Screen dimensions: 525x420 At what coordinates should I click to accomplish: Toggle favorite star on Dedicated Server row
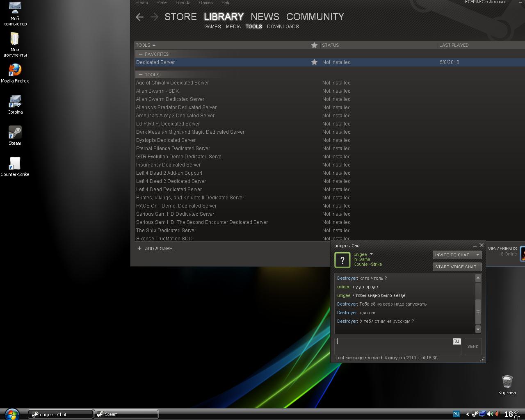314,62
